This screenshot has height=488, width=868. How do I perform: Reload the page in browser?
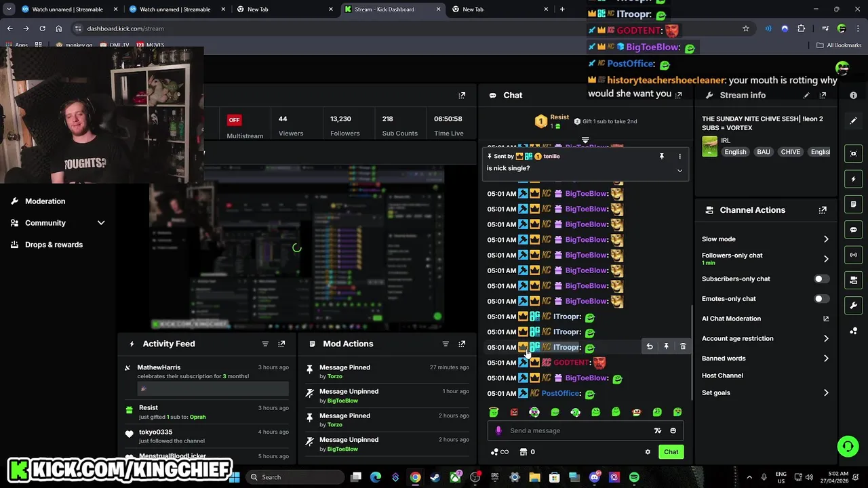tap(42, 28)
